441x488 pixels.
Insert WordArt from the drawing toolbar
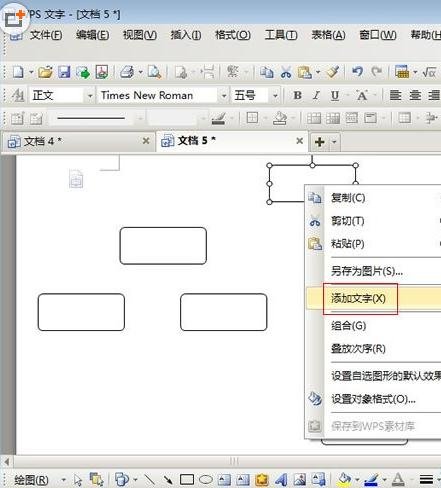pos(281,480)
